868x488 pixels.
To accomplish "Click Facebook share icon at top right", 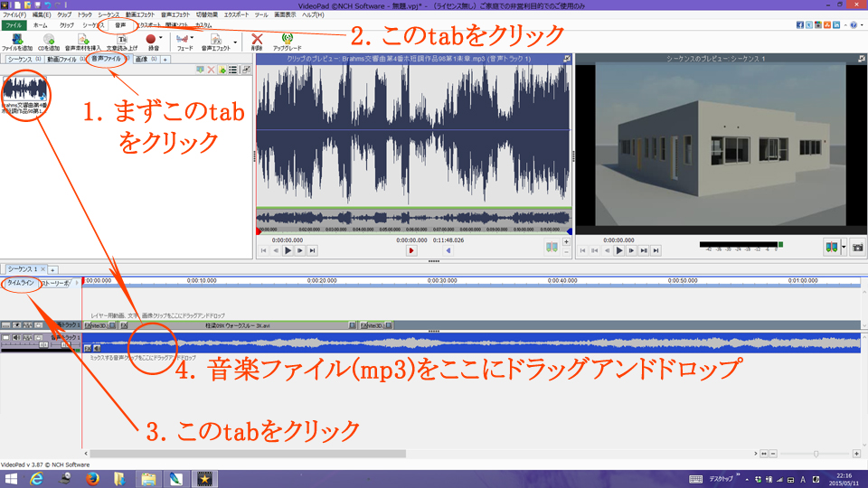I will click(800, 25).
